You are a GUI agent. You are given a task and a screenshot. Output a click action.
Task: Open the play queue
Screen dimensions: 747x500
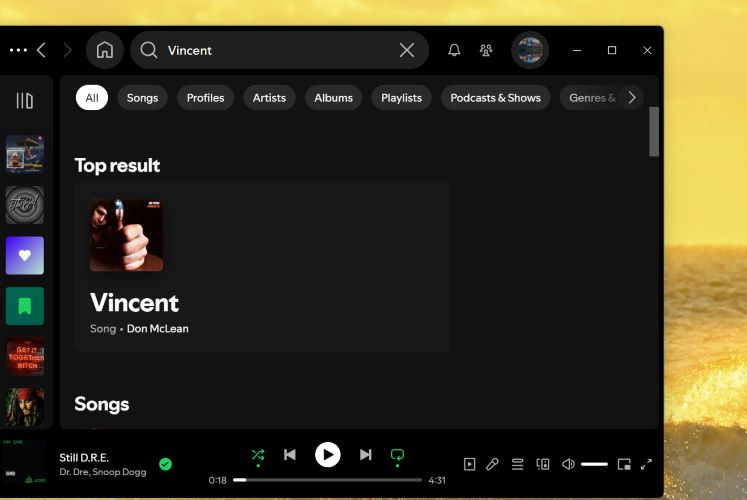pyautogui.click(x=517, y=464)
